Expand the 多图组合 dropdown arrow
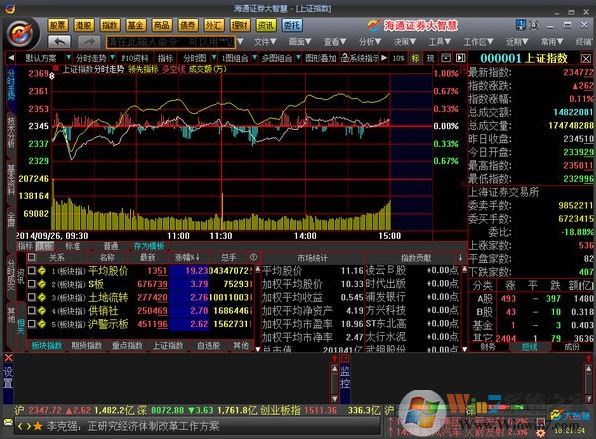596x439 pixels. click(298, 58)
